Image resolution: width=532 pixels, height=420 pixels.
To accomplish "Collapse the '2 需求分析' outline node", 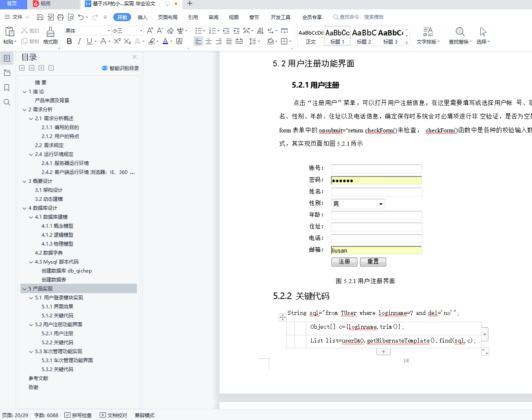I will [24, 110].
